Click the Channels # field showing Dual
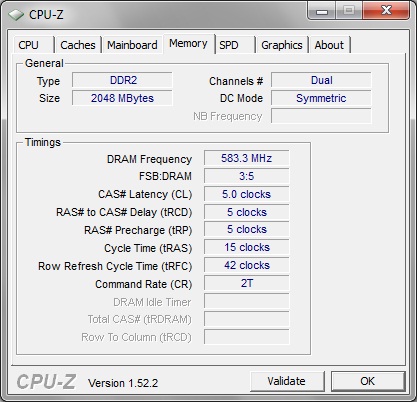417x402 pixels. [321, 80]
